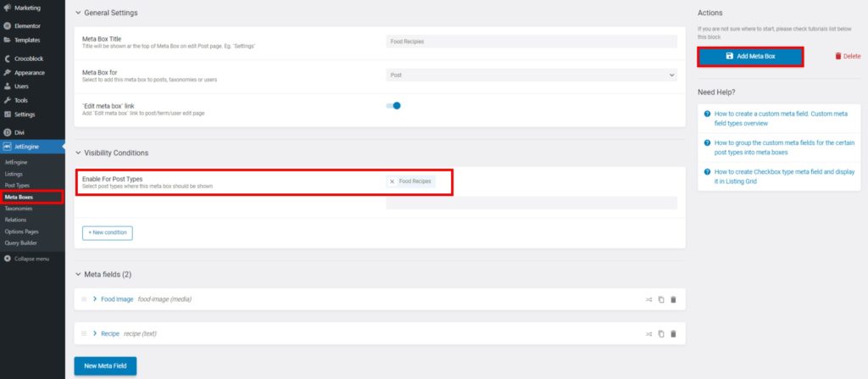The width and height of the screenshot is (868, 379).
Task: Duplicate the Food Image meta field
Action: click(661, 299)
